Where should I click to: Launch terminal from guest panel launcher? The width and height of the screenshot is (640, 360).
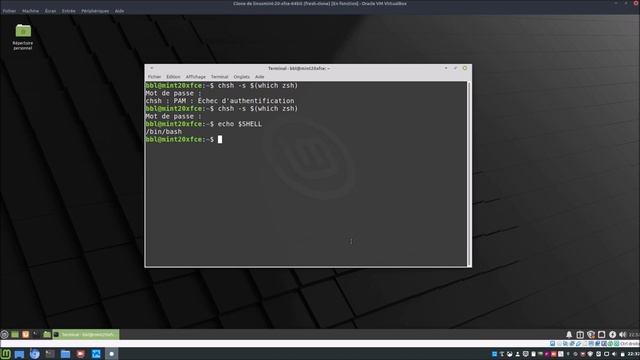point(36,334)
